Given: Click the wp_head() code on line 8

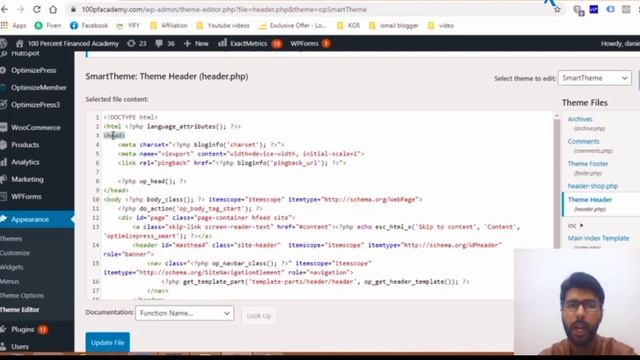Looking at the screenshot, I should click(x=152, y=181).
